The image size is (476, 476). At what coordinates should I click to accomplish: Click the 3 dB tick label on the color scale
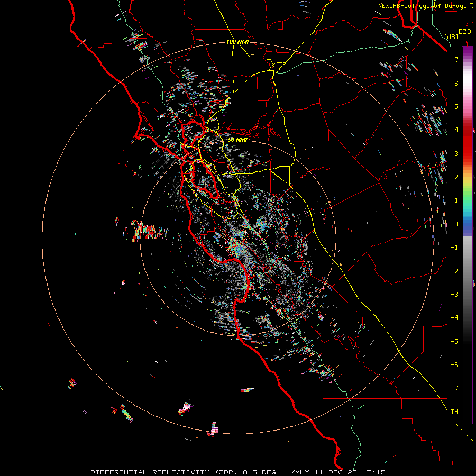coord(456,153)
